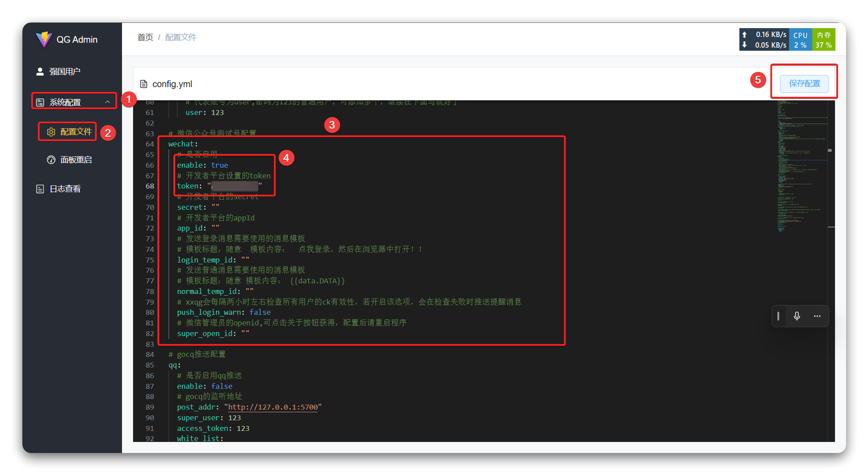This screenshot has height=475, width=868.
Task: Click the upload speed arrow icon
Action: coord(745,35)
